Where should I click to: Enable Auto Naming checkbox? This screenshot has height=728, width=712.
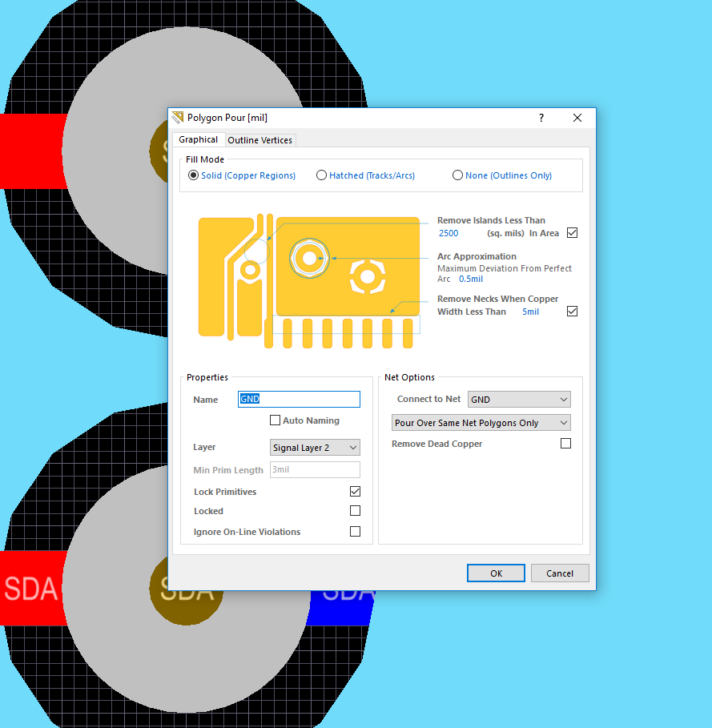tap(276, 420)
